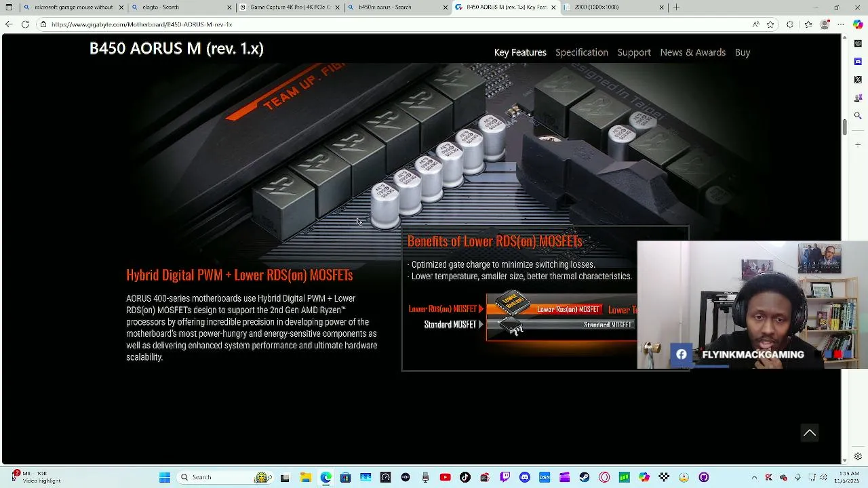This screenshot has width=868, height=488.
Task: Add this page to favorites star
Action: [x=770, y=24]
